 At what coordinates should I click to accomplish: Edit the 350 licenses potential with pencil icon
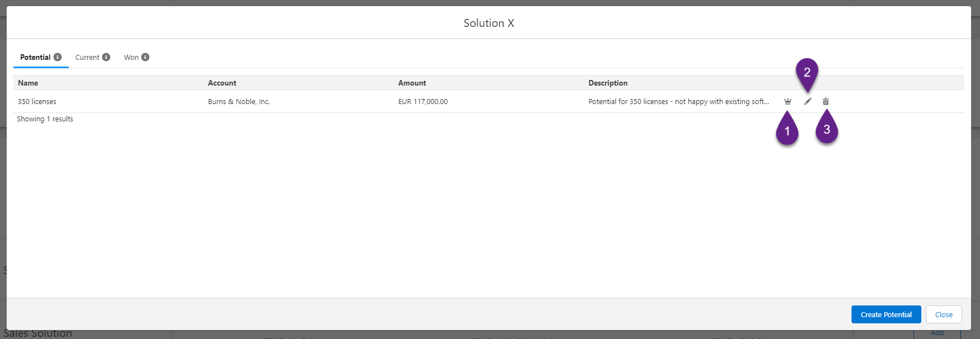[x=807, y=101]
